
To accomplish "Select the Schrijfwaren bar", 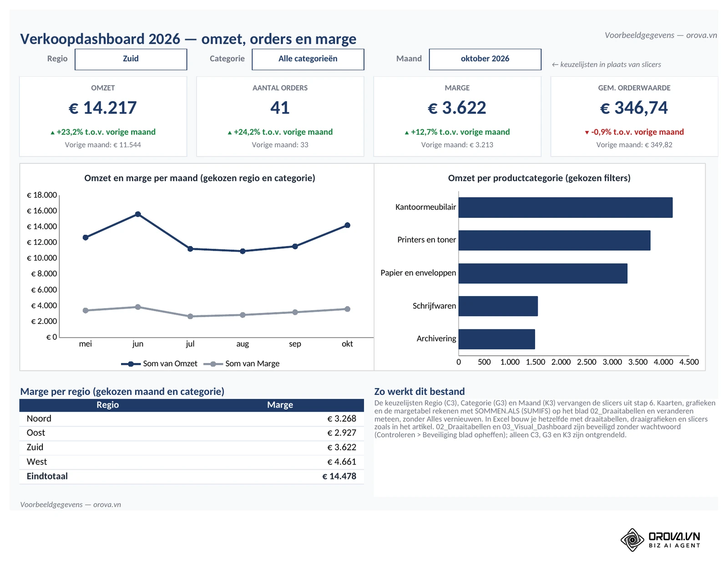I will [498, 306].
